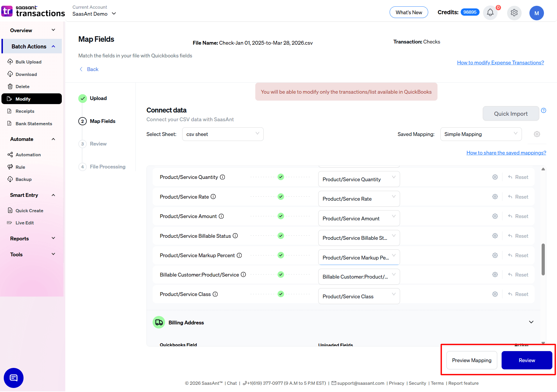Open the Simple Mapping saved mapping dropdown
Viewport: 557px width, 392px height.
coord(481,134)
